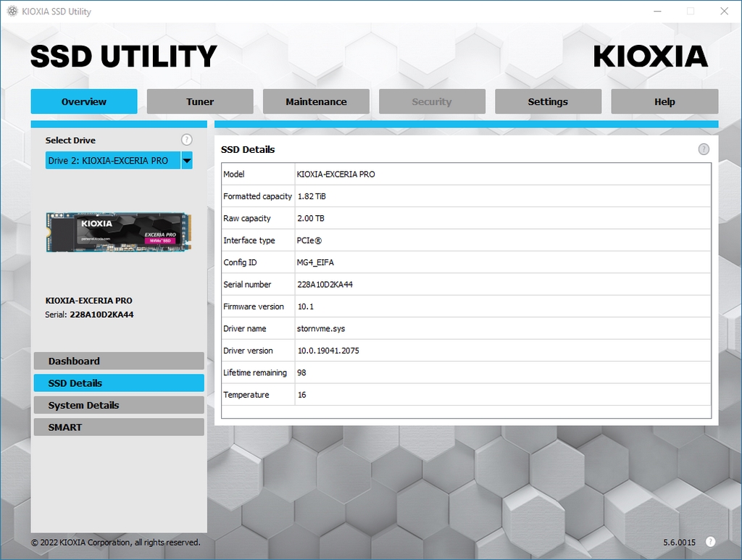The width and height of the screenshot is (742, 560).
Task: Click the Config ID row label
Action: point(240,262)
